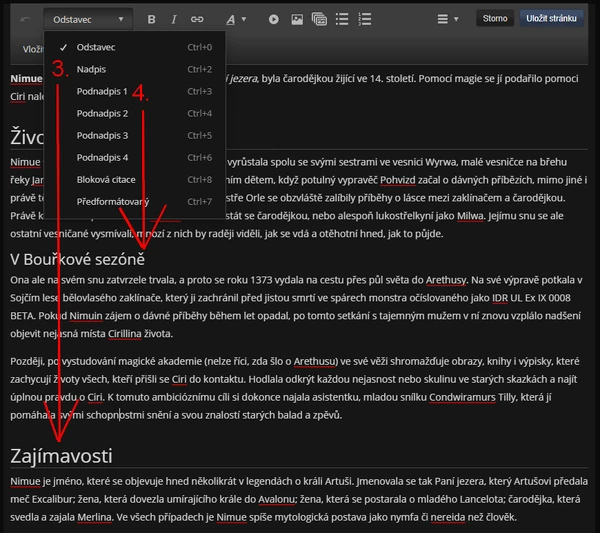Pick Podnadpis 3 from the list
The height and width of the screenshot is (533, 600).
[102, 135]
